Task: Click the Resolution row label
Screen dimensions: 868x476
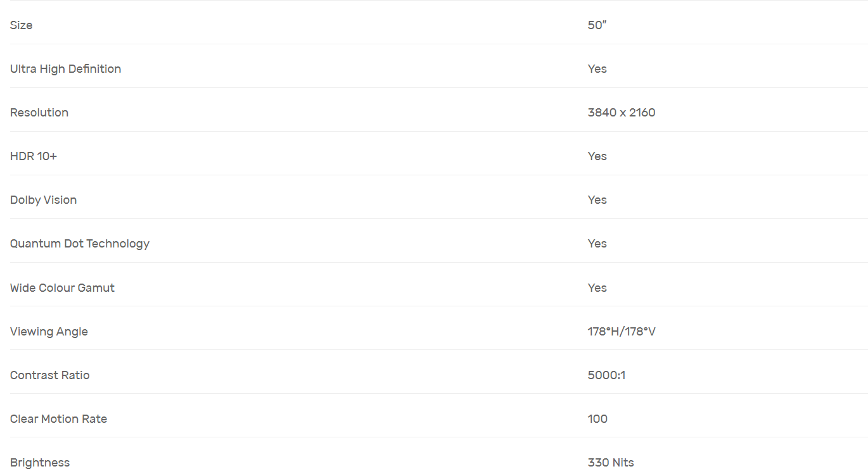Action: coord(39,113)
